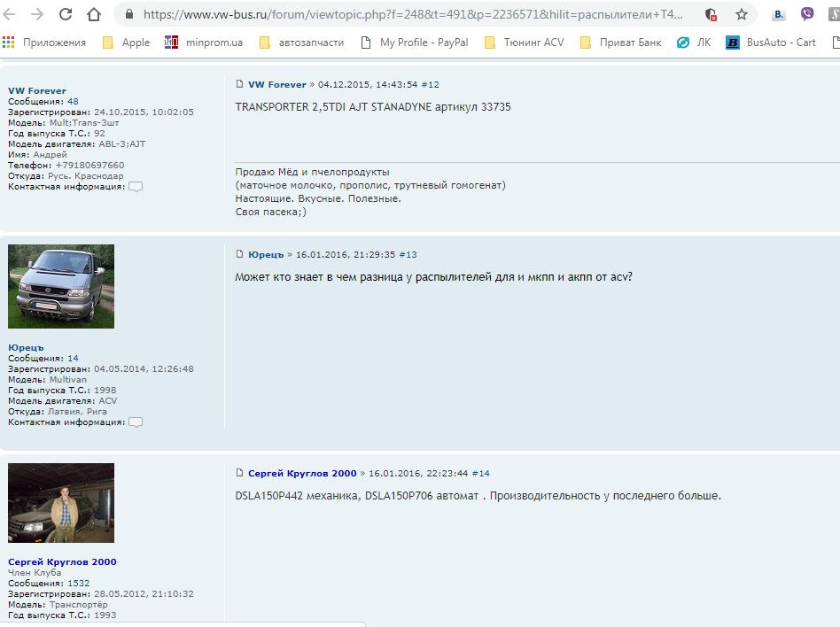
Task: Open the BusAuto - Cart bookmark
Action: [x=771, y=43]
